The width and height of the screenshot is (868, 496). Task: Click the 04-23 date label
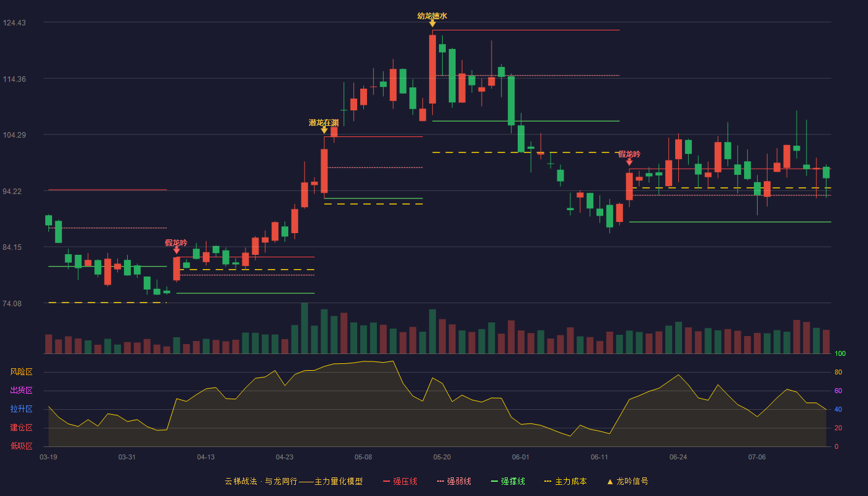click(285, 457)
